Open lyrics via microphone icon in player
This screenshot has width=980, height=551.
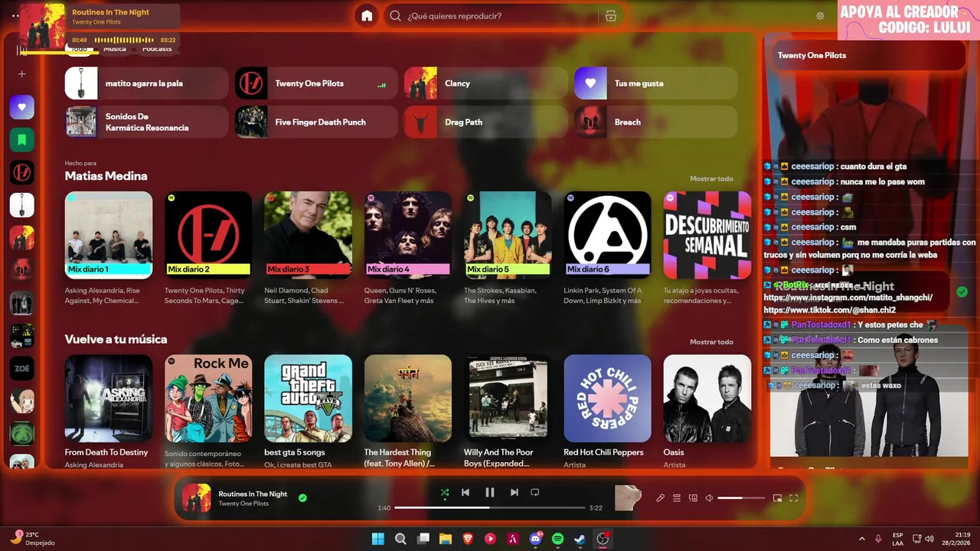click(x=661, y=498)
